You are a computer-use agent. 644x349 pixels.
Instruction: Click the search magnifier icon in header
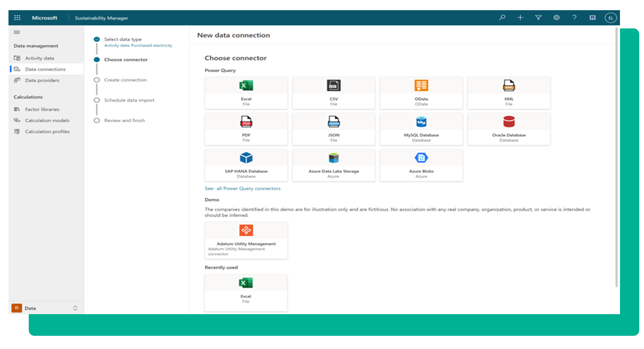[502, 18]
